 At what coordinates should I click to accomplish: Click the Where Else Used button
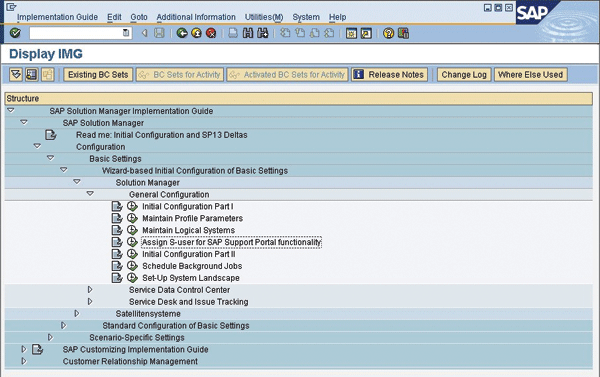click(x=530, y=75)
